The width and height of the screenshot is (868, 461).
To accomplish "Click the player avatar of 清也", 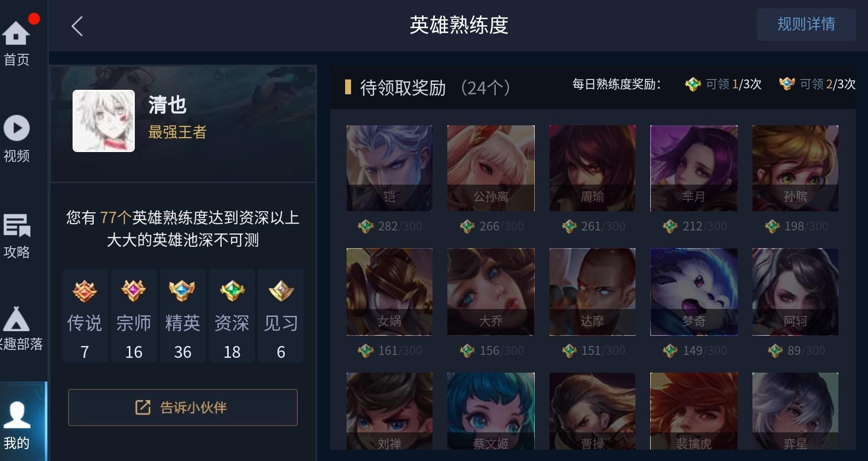I will (x=104, y=121).
